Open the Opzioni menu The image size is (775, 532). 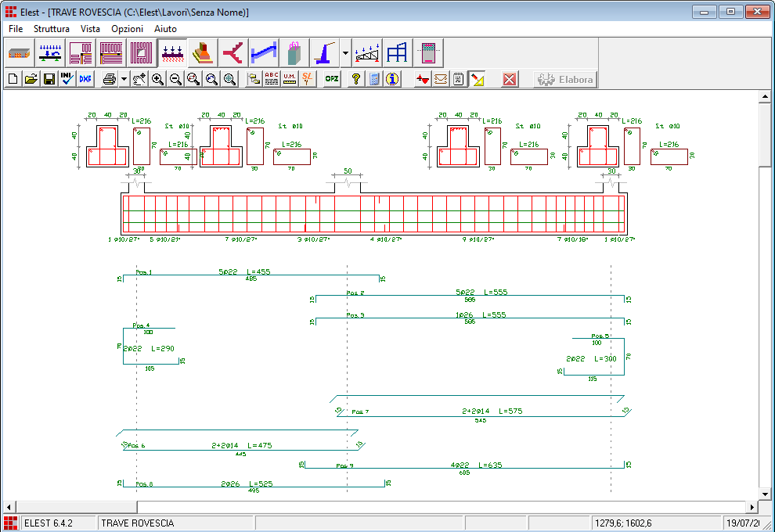pyautogui.click(x=127, y=28)
